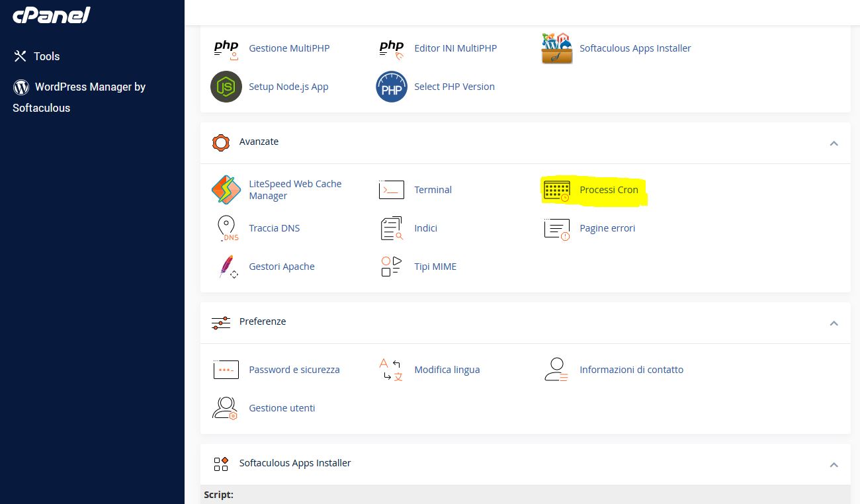Open the Informazioni di contatto link
The image size is (860, 504).
point(631,370)
